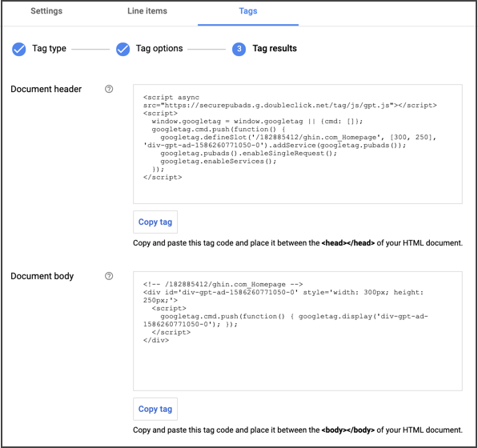Click the Document header label
Screen dimensions: 478x448
pos(46,89)
